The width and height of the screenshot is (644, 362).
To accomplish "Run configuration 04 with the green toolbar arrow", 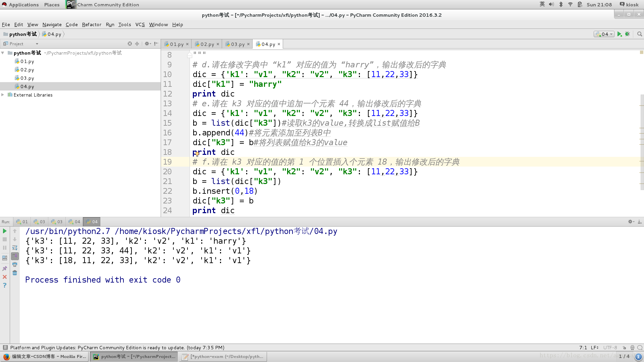I will [x=620, y=34].
